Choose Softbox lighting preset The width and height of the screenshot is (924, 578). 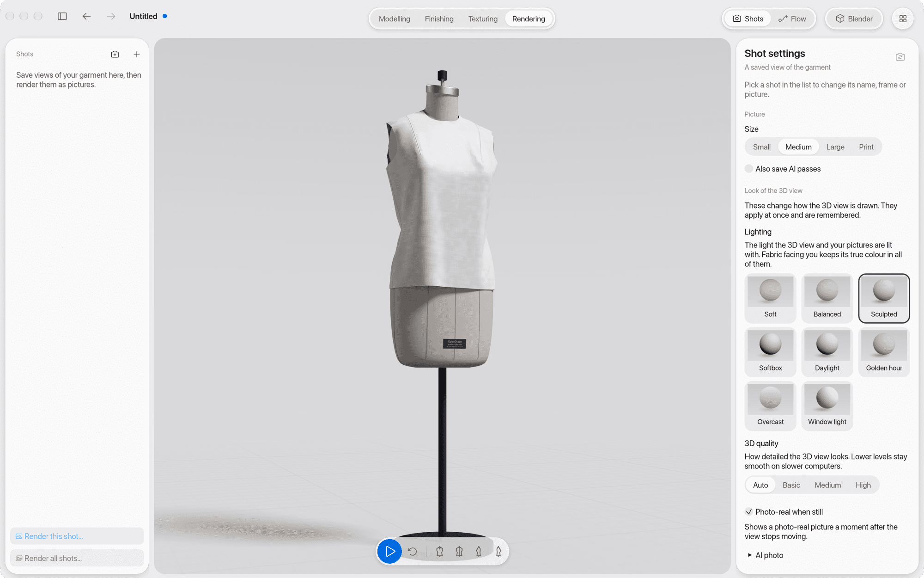tap(770, 352)
